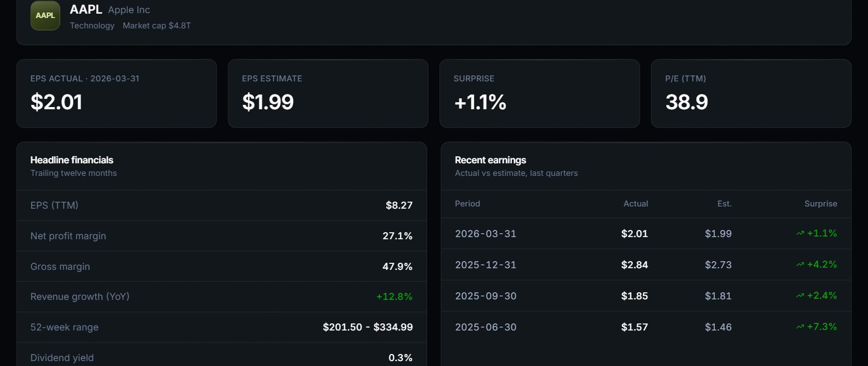Click the Surprise +1.1% summary card
Image resolution: width=868 pixels, height=366 pixels.
pyautogui.click(x=540, y=93)
